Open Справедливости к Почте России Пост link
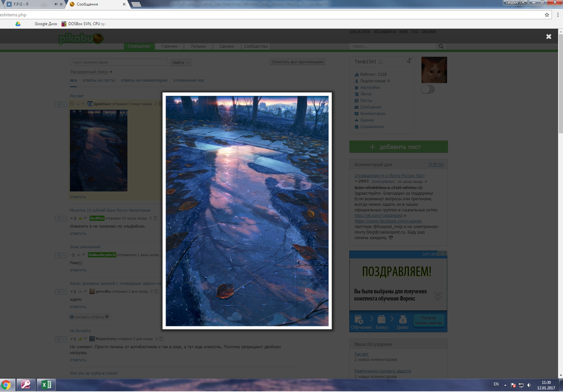The width and height of the screenshot is (563, 392). point(389,176)
